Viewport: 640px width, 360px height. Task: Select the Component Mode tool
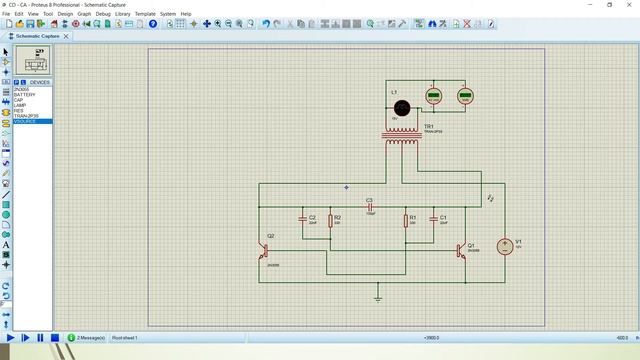click(x=6, y=62)
